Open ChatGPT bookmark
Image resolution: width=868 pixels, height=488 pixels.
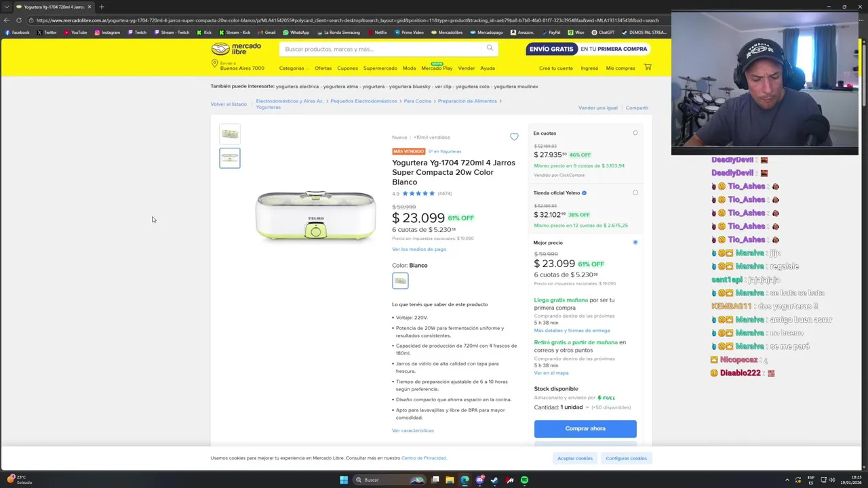(603, 32)
